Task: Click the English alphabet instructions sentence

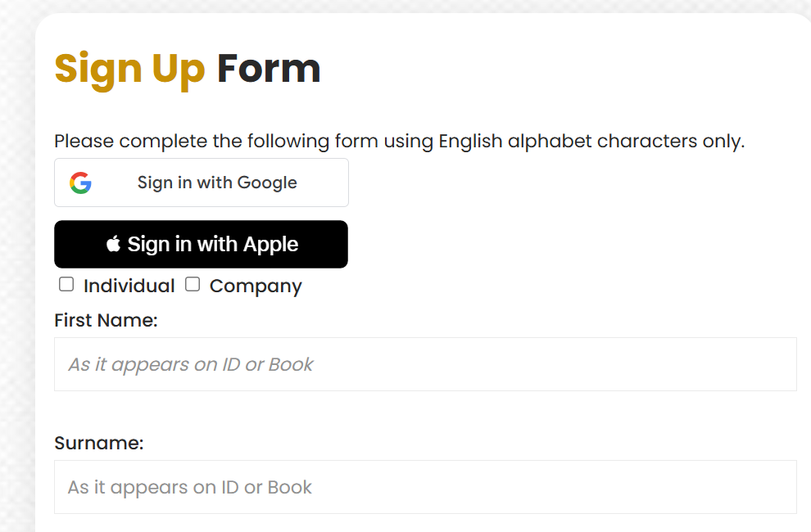Action: 399,141
